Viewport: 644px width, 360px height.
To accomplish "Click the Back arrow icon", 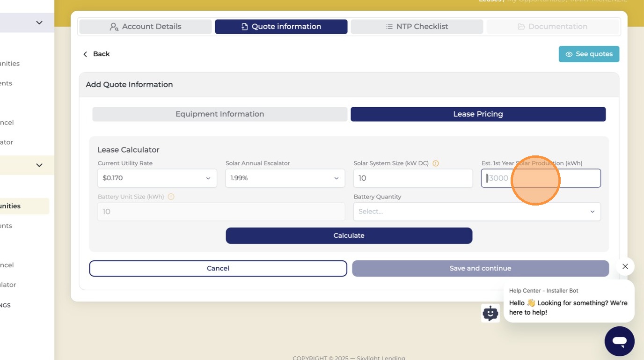I will click(x=85, y=54).
